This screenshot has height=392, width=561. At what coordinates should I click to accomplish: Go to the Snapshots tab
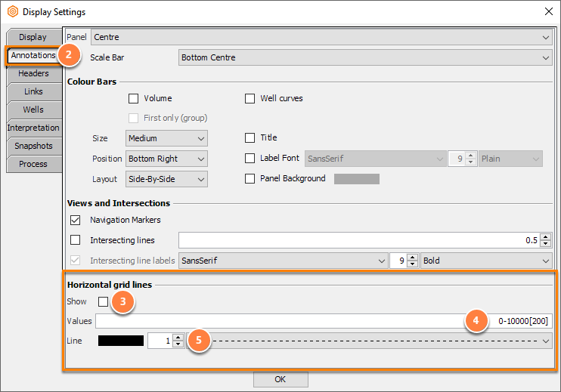tap(33, 147)
